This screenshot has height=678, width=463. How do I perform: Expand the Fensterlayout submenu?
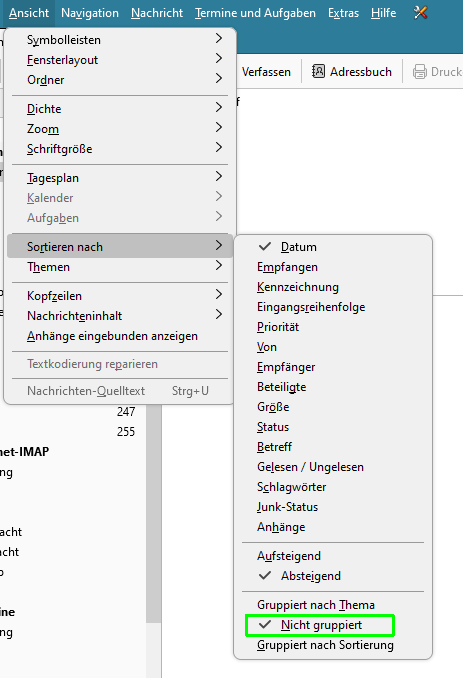click(x=120, y=60)
